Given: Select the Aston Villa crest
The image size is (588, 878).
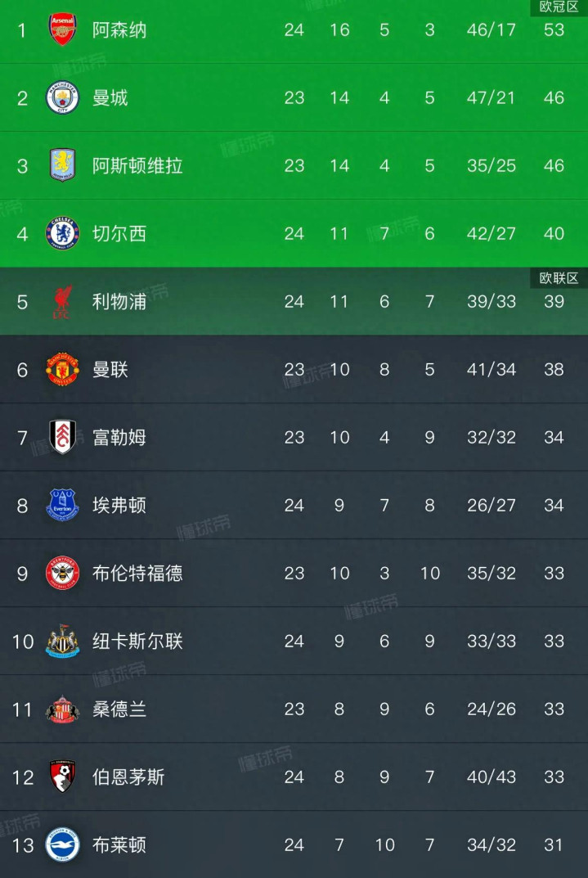Looking at the screenshot, I should coord(62,166).
